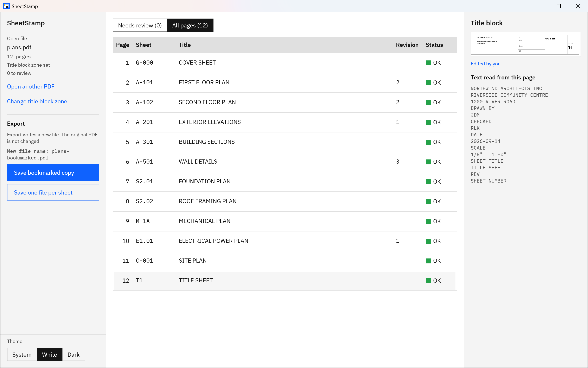Switch to the Dark theme
The height and width of the screenshot is (368, 588).
(73, 354)
